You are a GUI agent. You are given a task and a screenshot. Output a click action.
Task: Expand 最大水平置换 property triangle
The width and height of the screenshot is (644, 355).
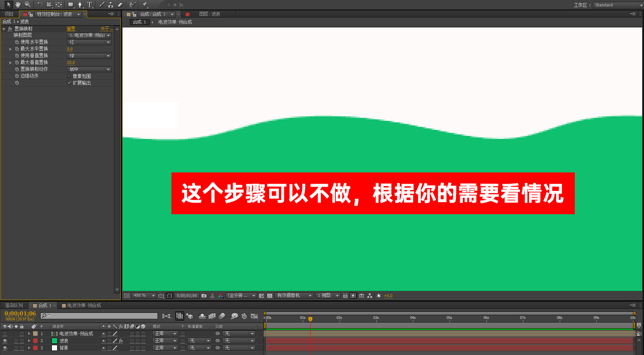coord(11,49)
